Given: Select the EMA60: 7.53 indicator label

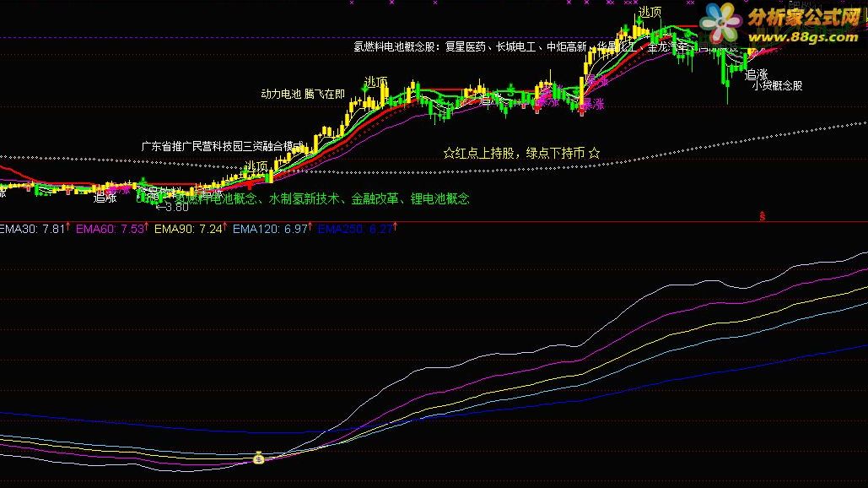Looking at the screenshot, I should [111, 229].
